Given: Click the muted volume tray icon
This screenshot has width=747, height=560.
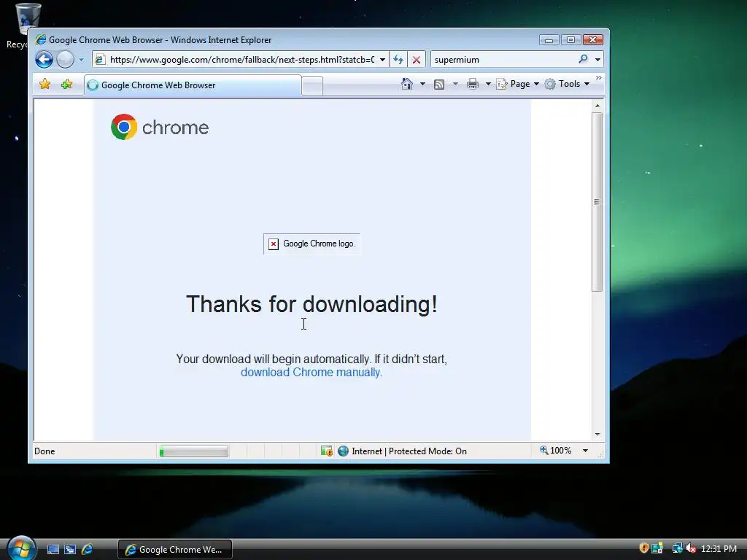Looking at the screenshot, I should point(690,548).
